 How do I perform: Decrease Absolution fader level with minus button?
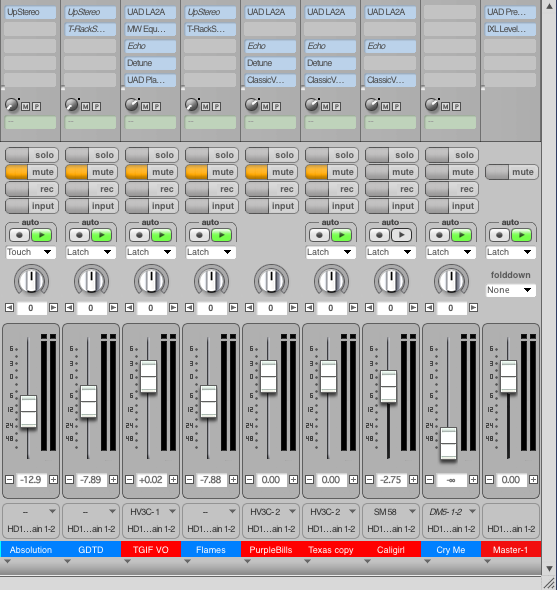(9, 479)
